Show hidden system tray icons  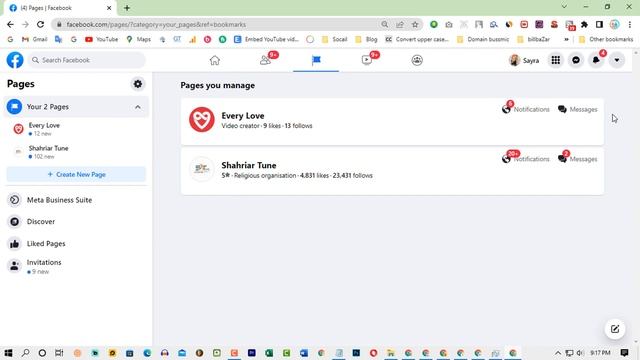(x=558, y=353)
